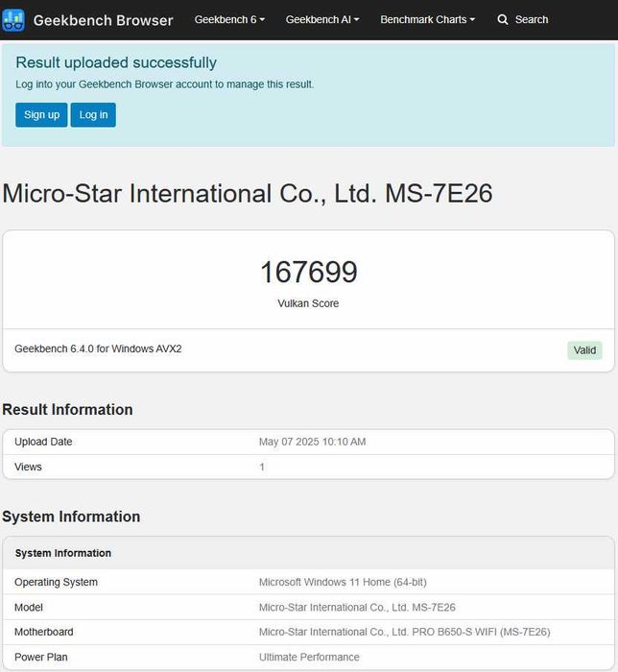The width and height of the screenshot is (618, 672).
Task: Expand the Geekbench AI dropdown
Action: [x=322, y=20]
